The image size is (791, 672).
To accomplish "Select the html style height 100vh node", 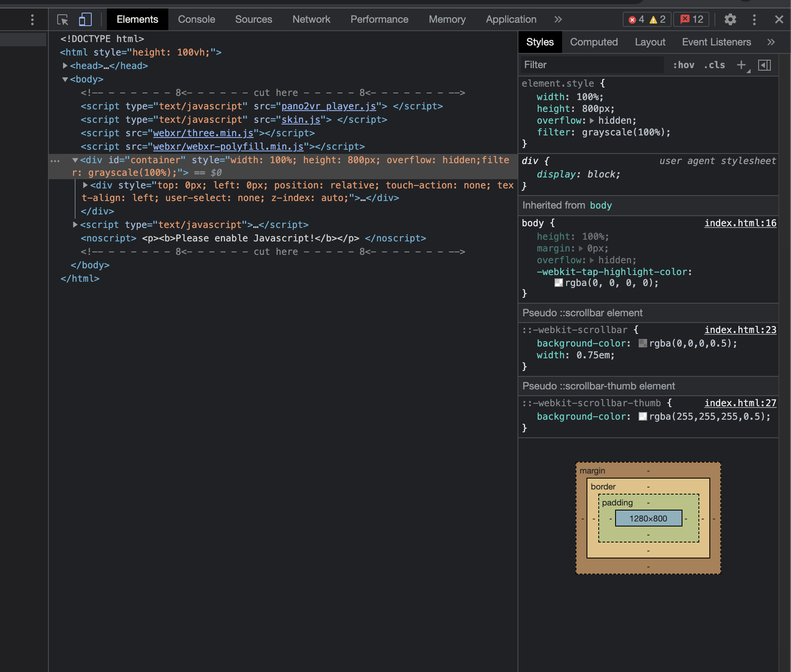I will point(141,53).
